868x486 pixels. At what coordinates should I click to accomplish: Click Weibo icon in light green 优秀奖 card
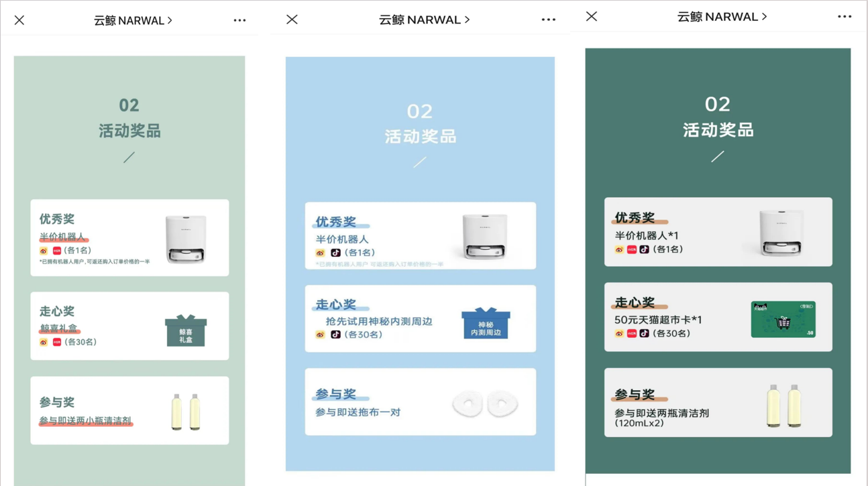point(44,251)
